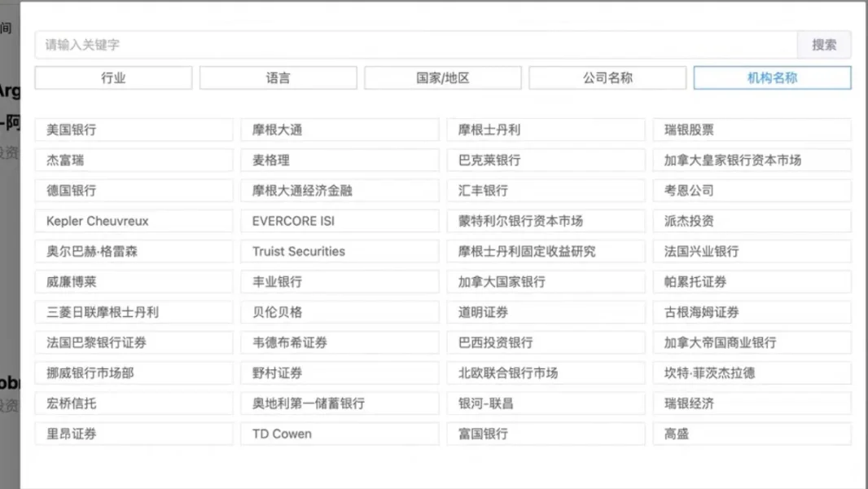Pick 法国巴黎银行证券
Screen dimensions: 868x489
[x=134, y=343]
